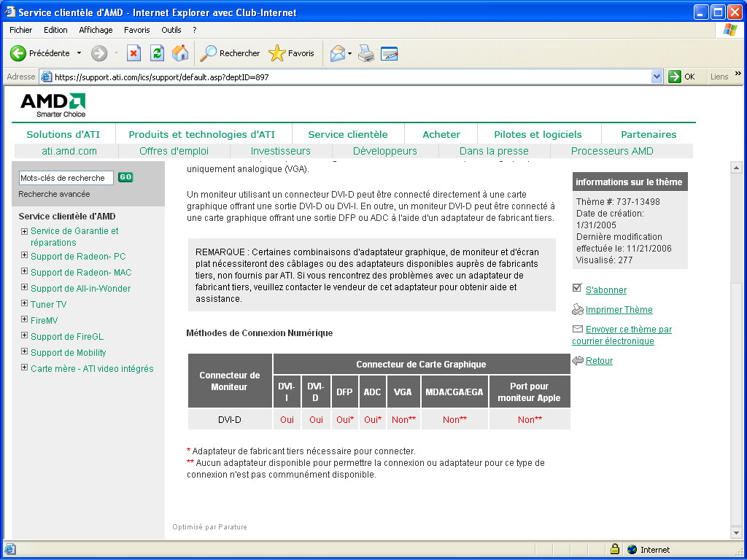
Task: Click the Offres d'emploi link
Action: click(x=174, y=151)
